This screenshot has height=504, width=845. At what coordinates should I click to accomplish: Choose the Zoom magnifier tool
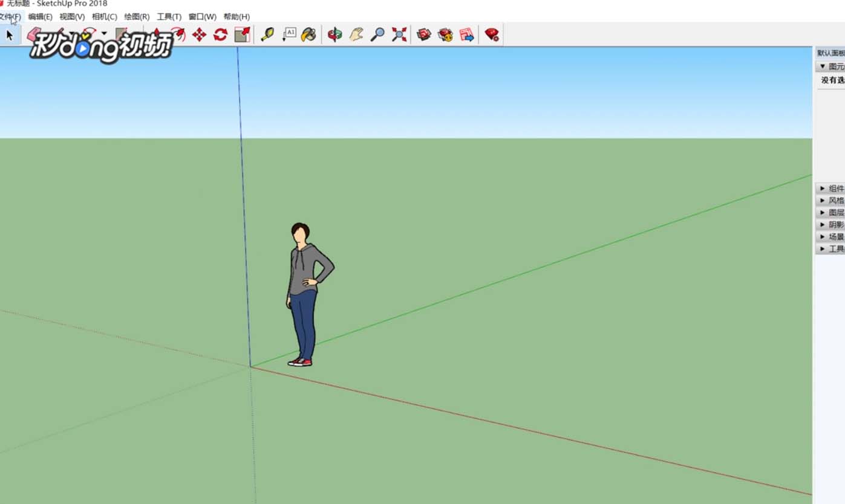click(x=377, y=34)
